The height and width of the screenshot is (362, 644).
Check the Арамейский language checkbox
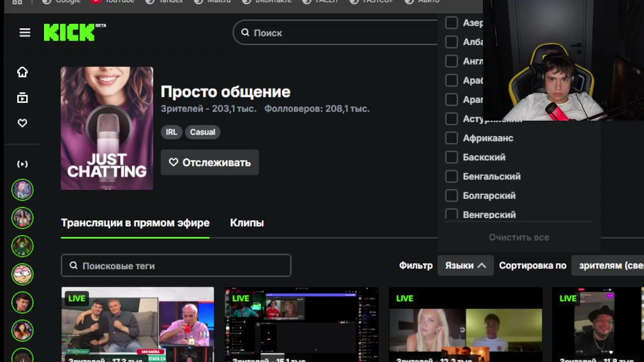(x=451, y=100)
